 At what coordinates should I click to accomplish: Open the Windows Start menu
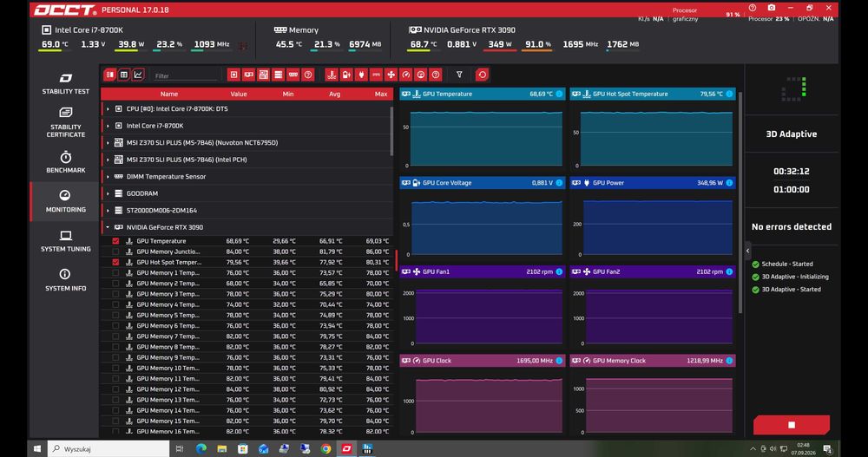click(x=37, y=448)
